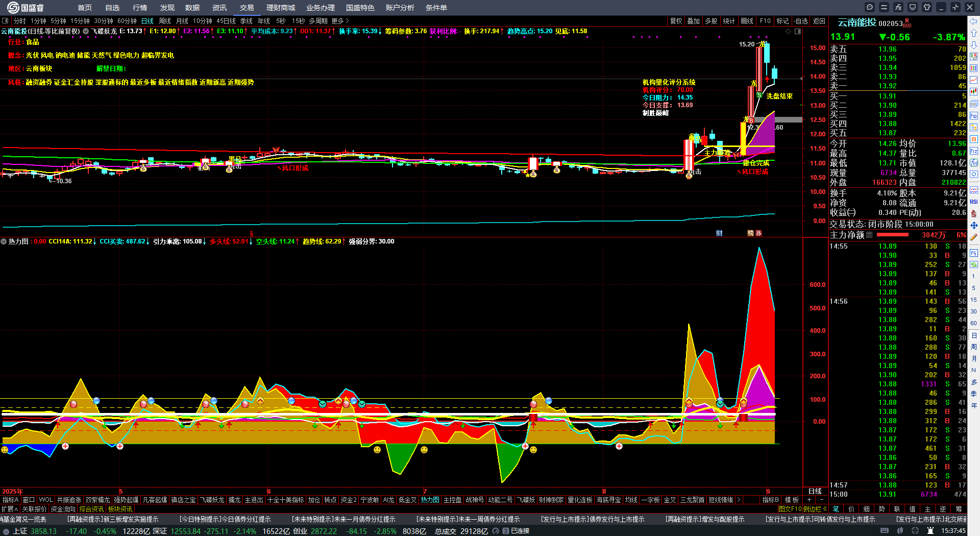Click the F10 company info icon in sidebar

(974, 115)
